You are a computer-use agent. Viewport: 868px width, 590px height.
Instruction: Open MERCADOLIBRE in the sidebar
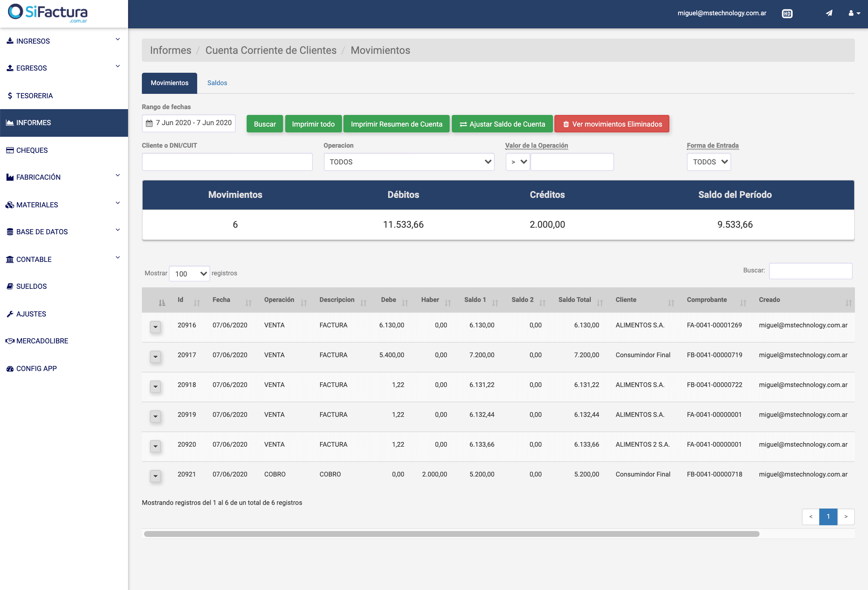[x=64, y=340]
